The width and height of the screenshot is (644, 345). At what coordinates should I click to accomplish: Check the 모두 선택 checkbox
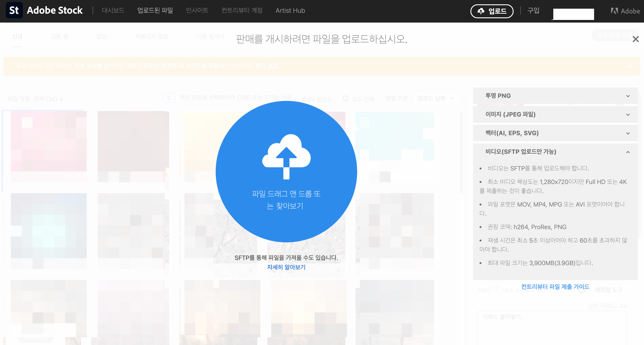(x=345, y=99)
